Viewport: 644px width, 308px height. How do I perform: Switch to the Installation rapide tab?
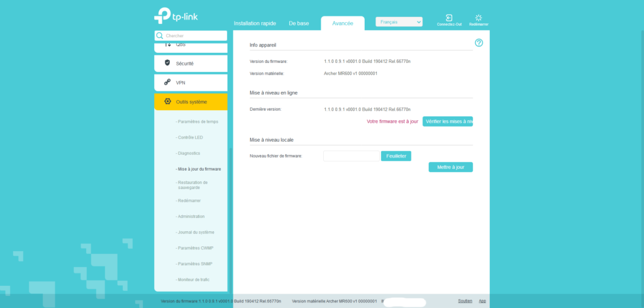coord(255,23)
